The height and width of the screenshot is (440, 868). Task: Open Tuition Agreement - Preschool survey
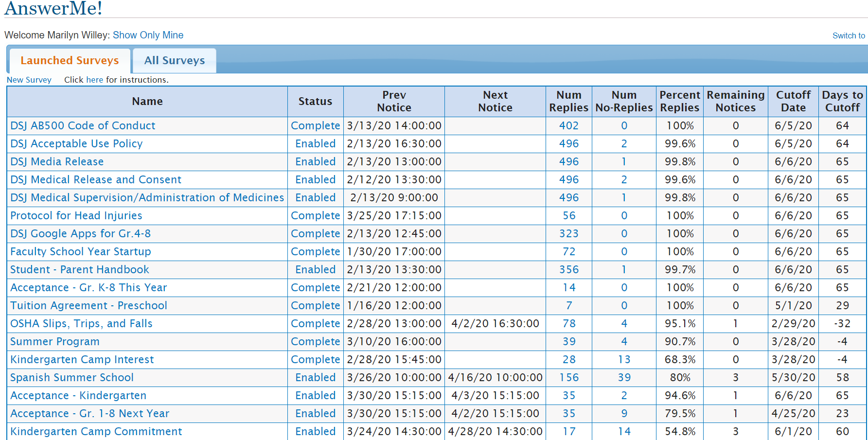click(89, 306)
